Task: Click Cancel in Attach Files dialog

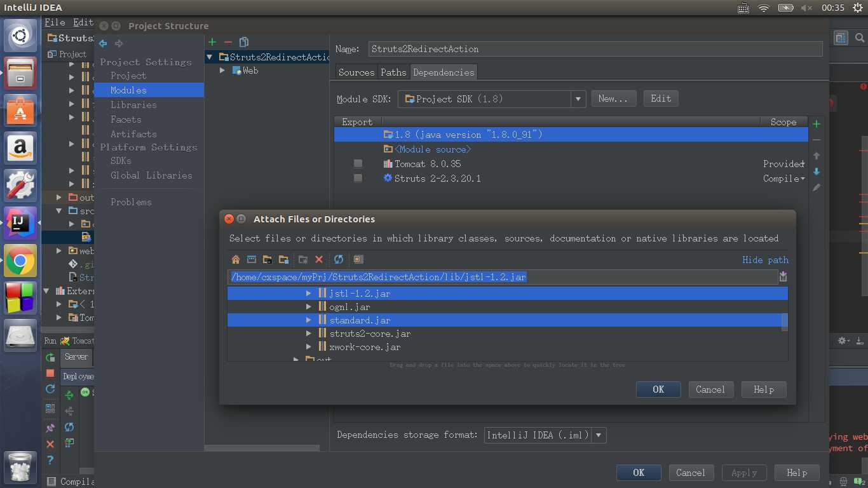Action: click(710, 390)
